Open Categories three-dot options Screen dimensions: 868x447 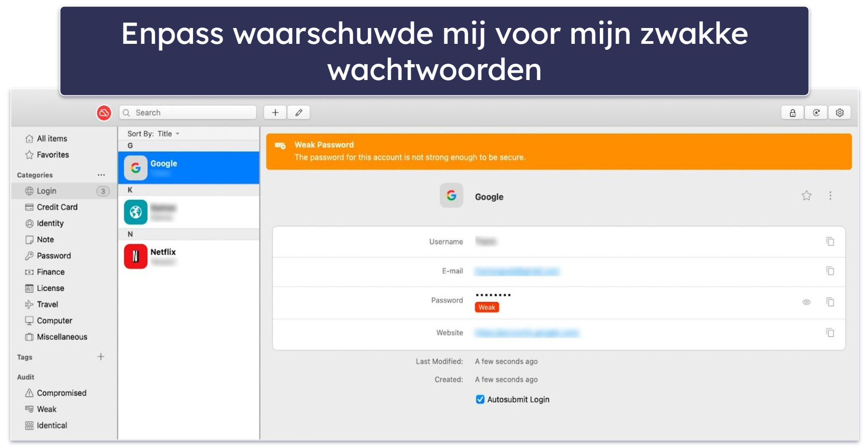tap(101, 175)
